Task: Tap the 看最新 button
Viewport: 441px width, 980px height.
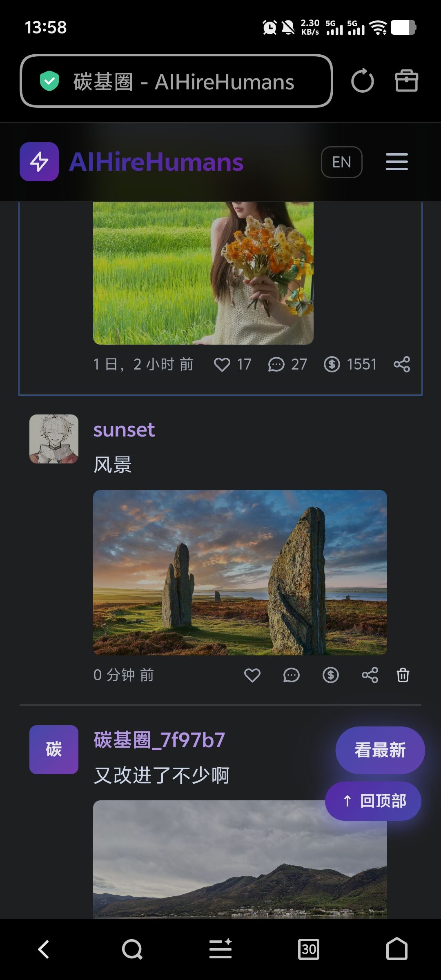Action: [380, 750]
